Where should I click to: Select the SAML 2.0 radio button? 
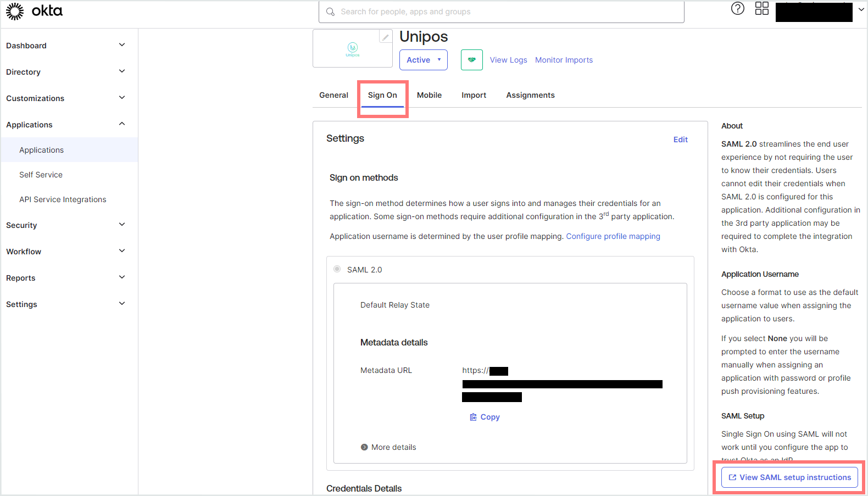click(337, 269)
